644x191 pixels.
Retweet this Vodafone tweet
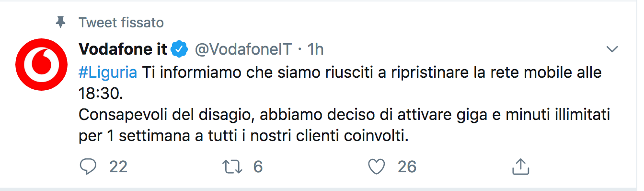pos(232,167)
